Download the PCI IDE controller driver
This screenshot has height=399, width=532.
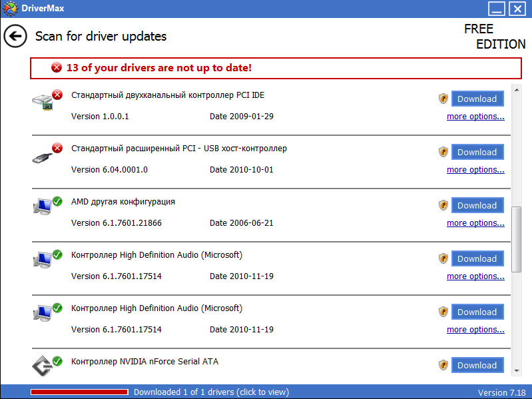(x=477, y=99)
